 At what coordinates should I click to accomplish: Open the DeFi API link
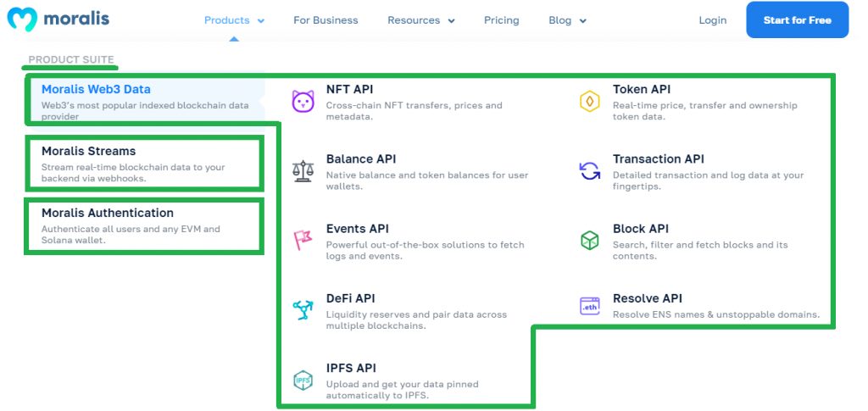coord(350,298)
